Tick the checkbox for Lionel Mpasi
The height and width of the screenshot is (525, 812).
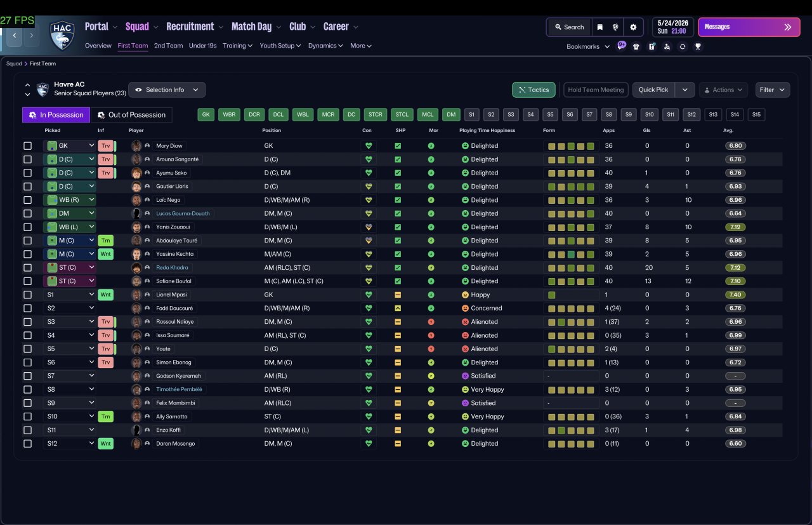pos(27,295)
